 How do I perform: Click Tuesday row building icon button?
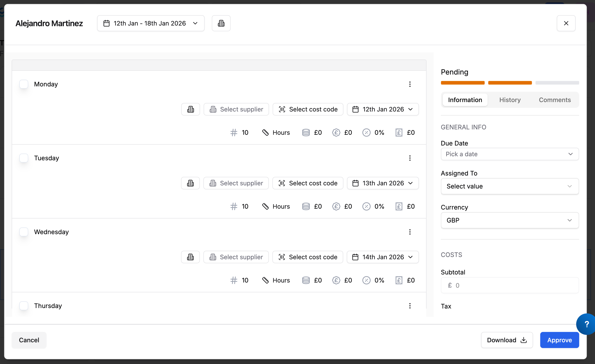tap(190, 183)
